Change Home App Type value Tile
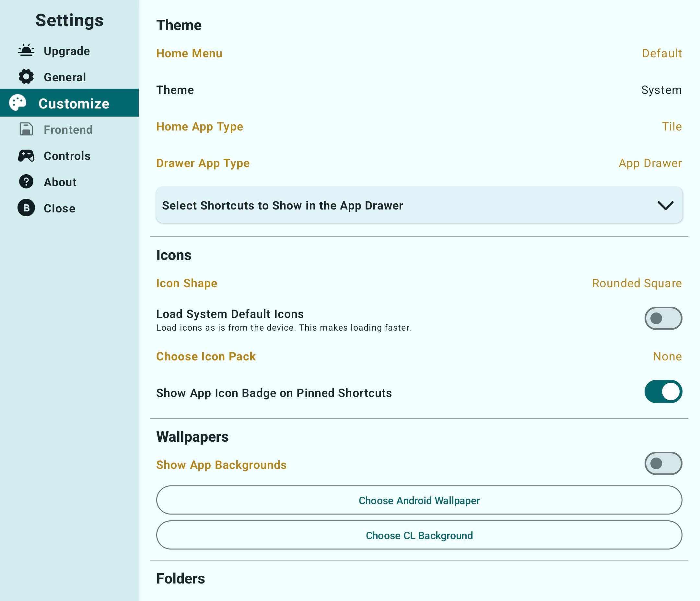 click(671, 127)
